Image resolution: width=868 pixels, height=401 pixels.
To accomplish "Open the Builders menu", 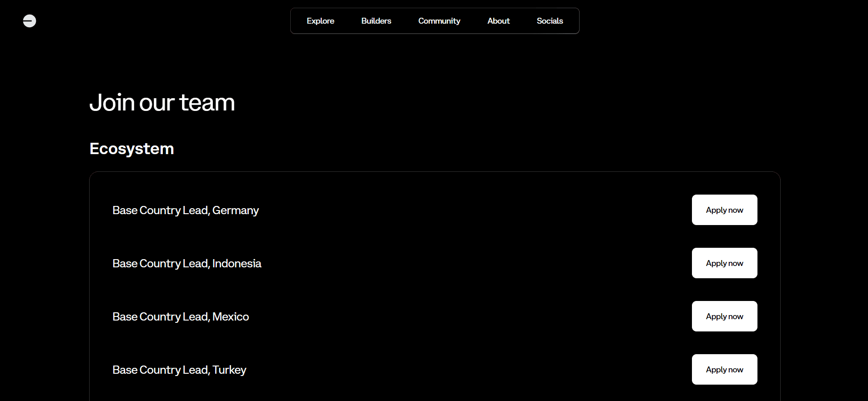I will 376,21.
